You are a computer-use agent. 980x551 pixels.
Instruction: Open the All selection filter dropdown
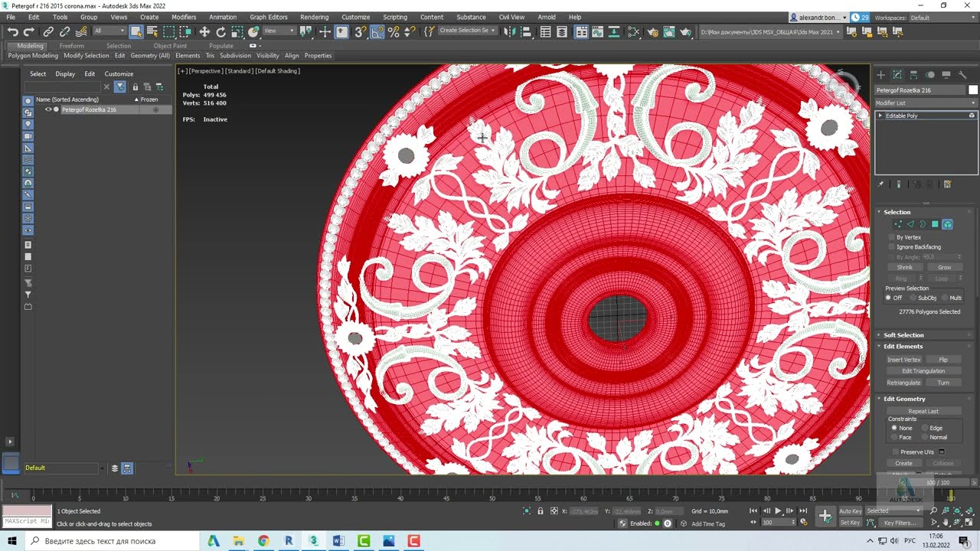(x=110, y=31)
